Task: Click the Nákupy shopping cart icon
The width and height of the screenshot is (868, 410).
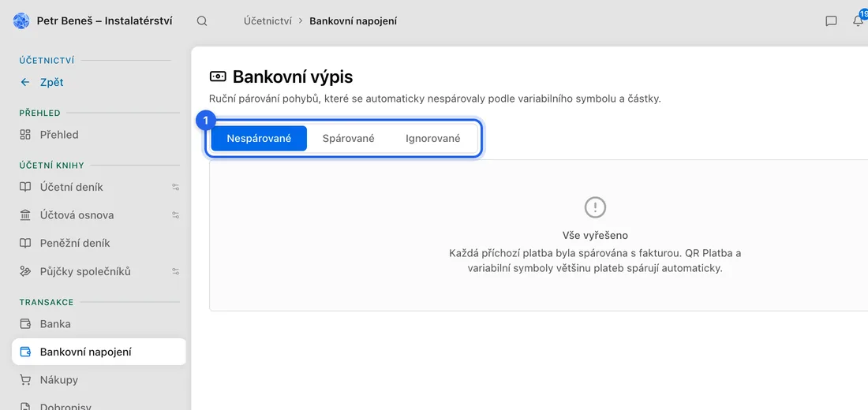Action: (25, 380)
